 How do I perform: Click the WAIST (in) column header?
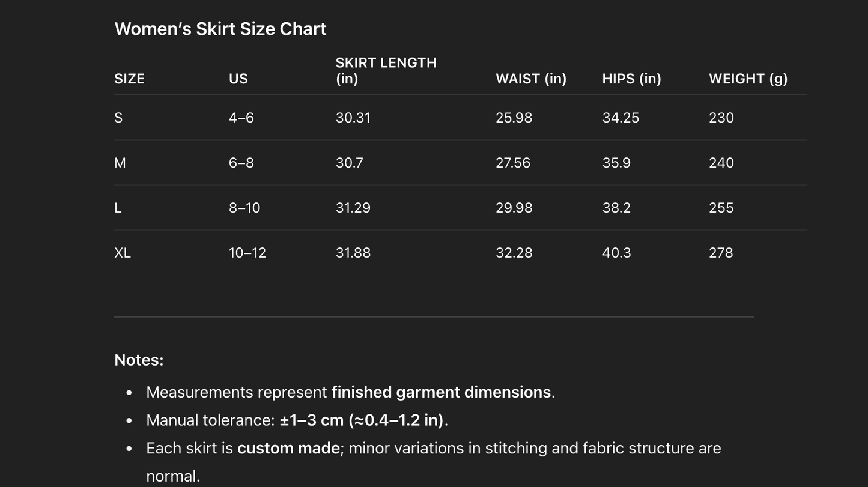[x=530, y=79]
